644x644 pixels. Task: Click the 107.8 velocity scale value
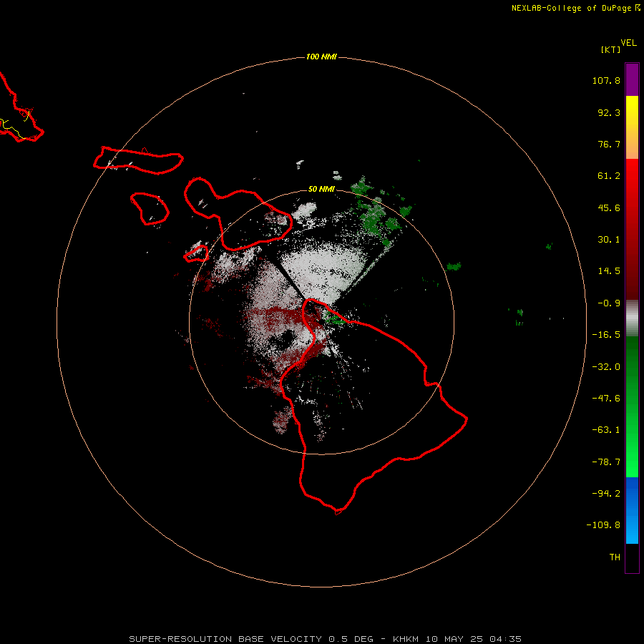(606, 80)
